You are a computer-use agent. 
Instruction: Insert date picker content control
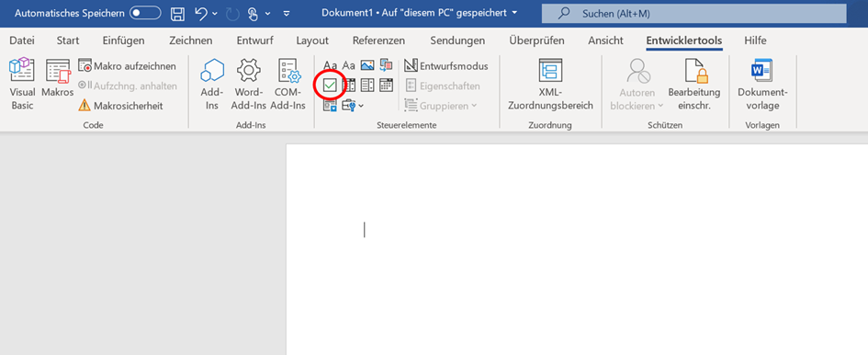coord(386,86)
